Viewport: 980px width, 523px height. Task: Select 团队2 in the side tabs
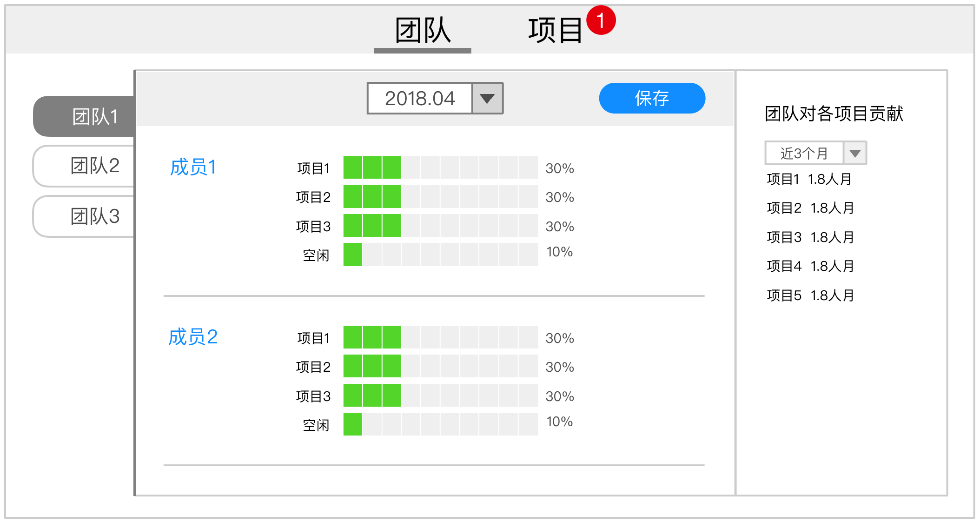88,166
